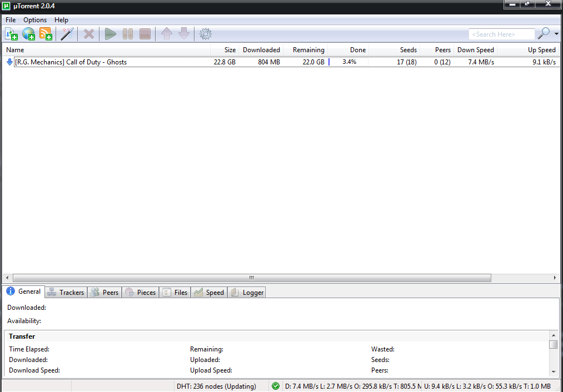Click the 22.8 GB size value
563x392 pixels.
click(225, 62)
